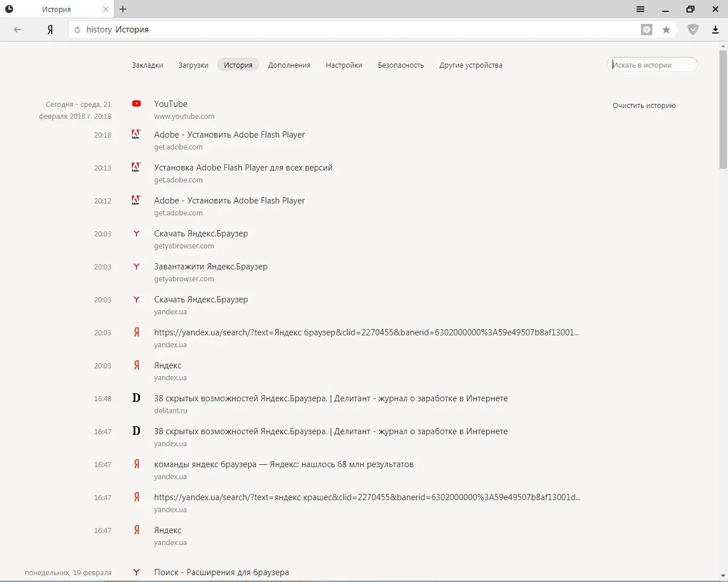
Task: Click the YouTube favicon entry
Action: [136, 103]
